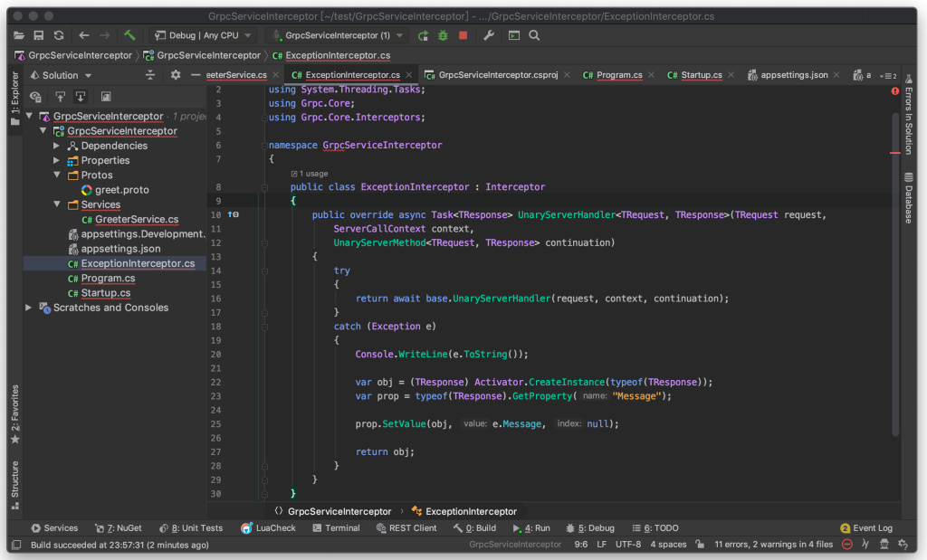
Task: Click the editor vertical scrollbar
Action: [895, 275]
